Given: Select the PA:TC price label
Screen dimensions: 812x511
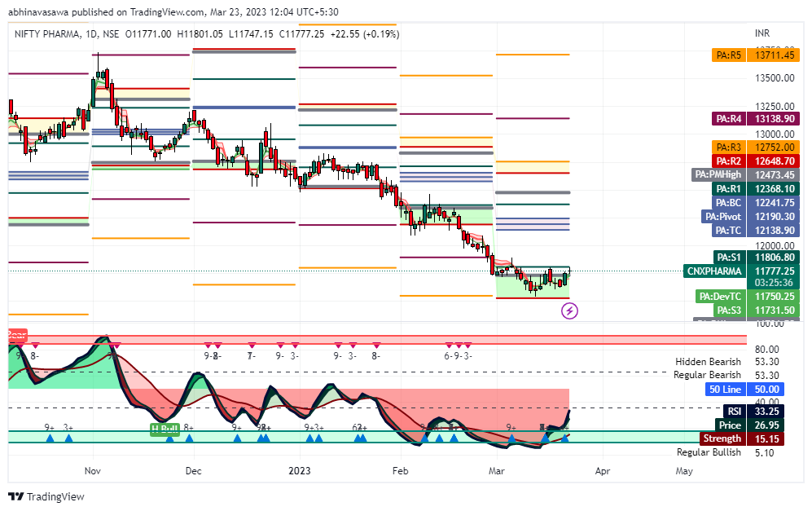Looking at the screenshot, I should point(729,230).
